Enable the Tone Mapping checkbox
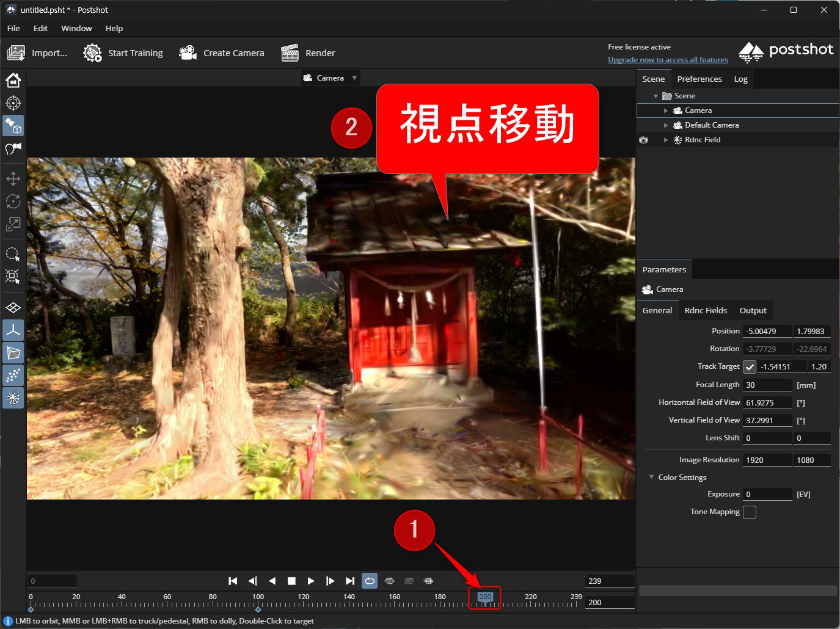840x629 pixels. click(x=750, y=512)
